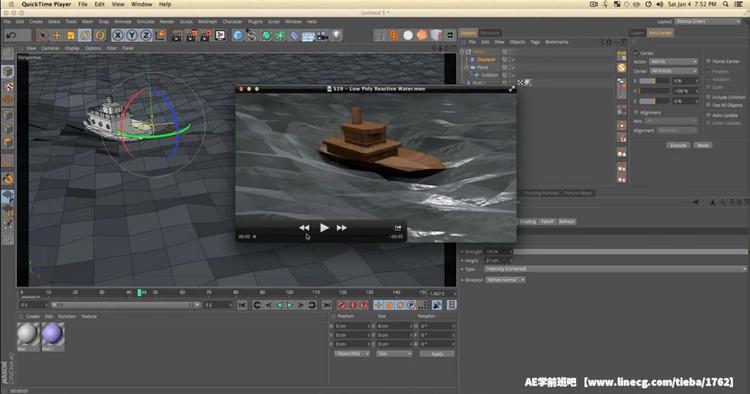Open the Center dropdown in Axis Center
The height and width of the screenshot is (394, 750).
(673, 71)
